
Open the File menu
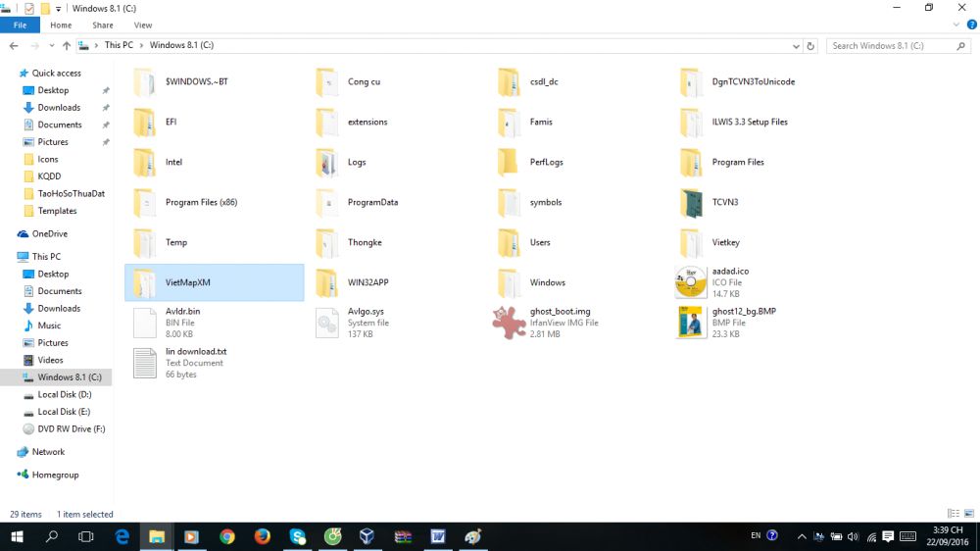pyautogui.click(x=20, y=25)
